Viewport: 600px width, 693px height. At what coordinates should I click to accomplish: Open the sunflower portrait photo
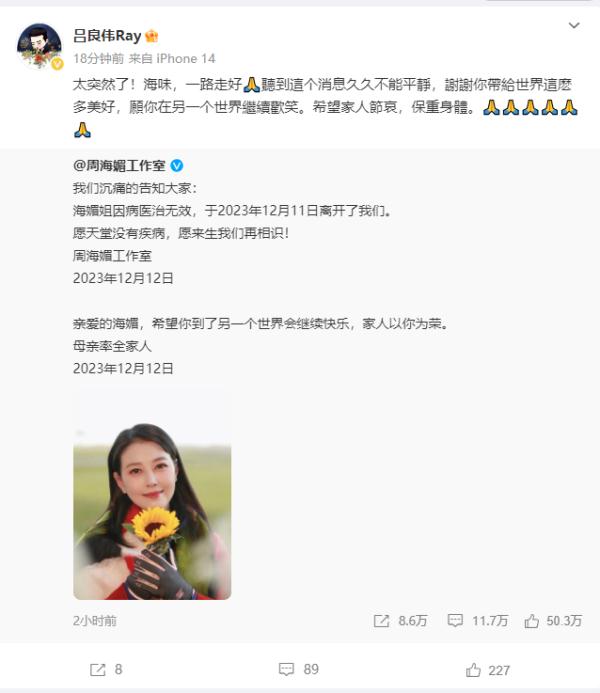pos(152,496)
